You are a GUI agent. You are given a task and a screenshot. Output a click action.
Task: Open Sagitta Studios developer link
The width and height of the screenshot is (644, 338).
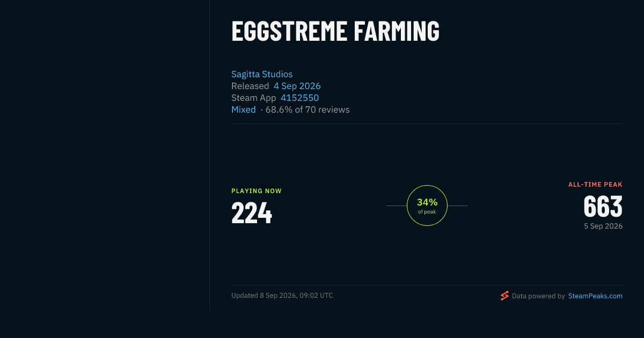point(262,74)
